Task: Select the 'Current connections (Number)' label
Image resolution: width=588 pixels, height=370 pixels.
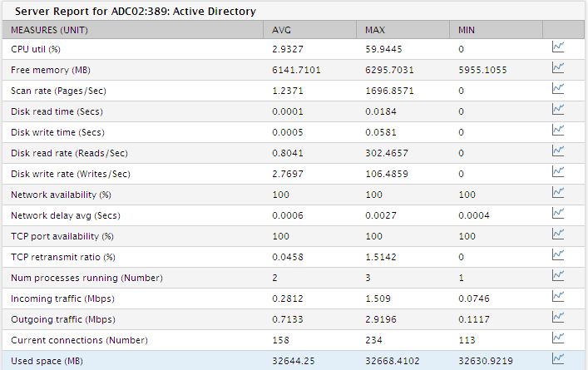Action: 80,340
